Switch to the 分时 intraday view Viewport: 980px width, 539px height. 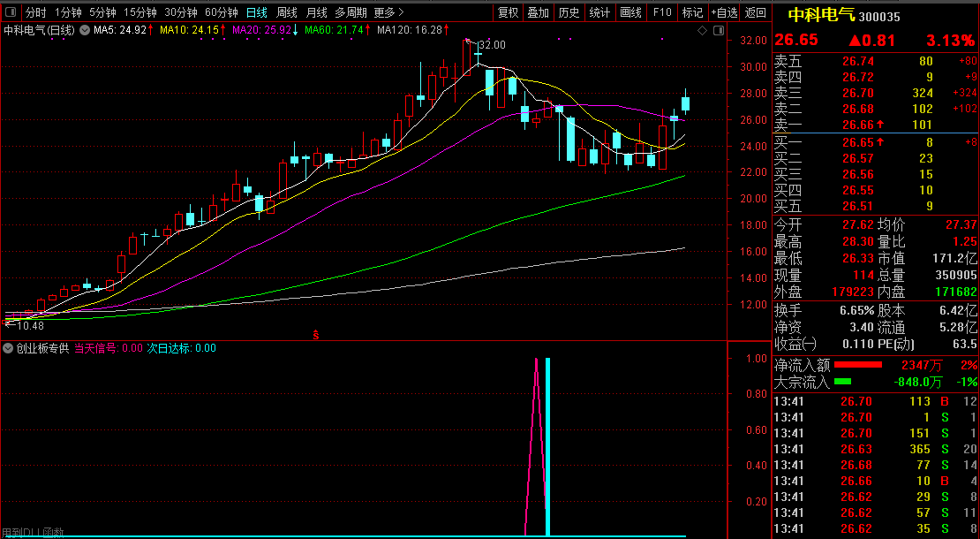tap(35, 12)
